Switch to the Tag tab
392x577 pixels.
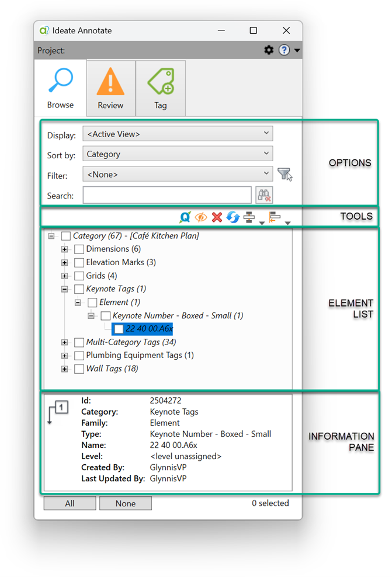[x=161, y=88]
